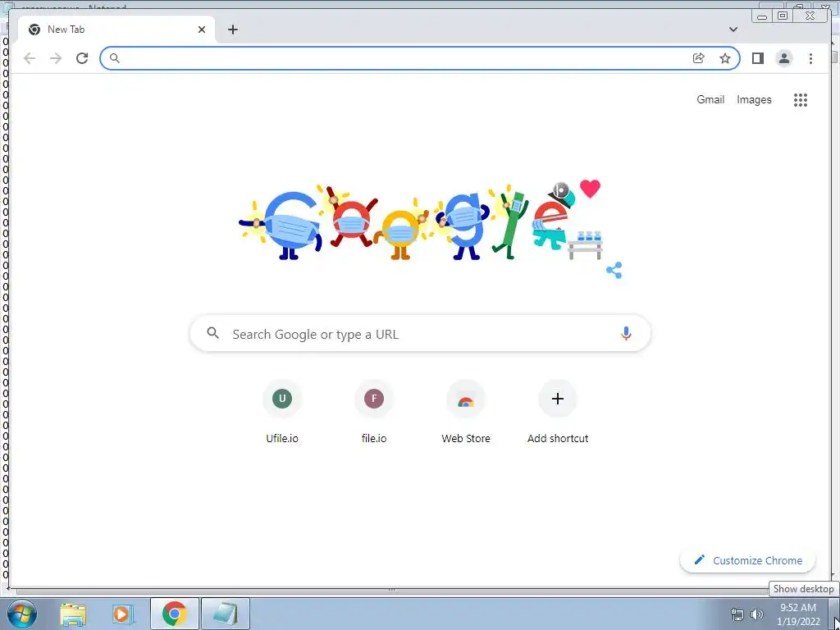Open the volume speaker tray icon
840x630 pixels.
757,614
